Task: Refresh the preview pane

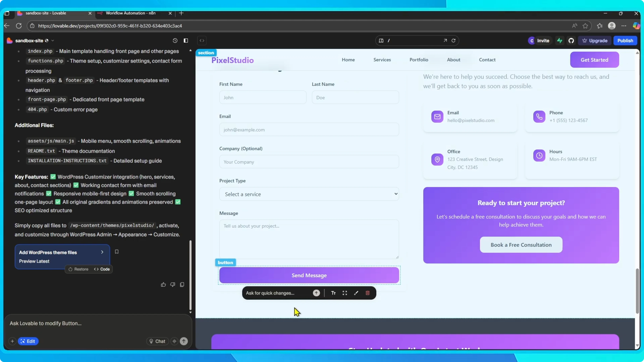Action: 453,40
